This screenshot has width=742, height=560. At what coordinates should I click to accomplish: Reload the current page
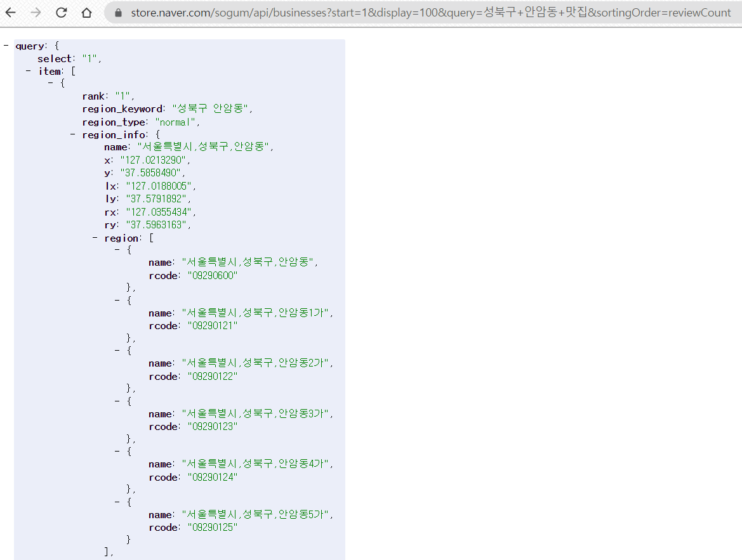click(x=62, y=12)
